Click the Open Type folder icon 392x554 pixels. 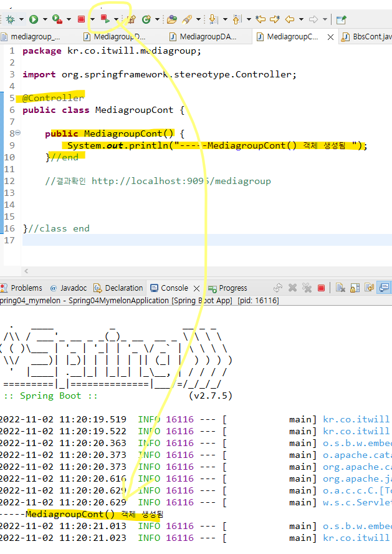(172, 19)
